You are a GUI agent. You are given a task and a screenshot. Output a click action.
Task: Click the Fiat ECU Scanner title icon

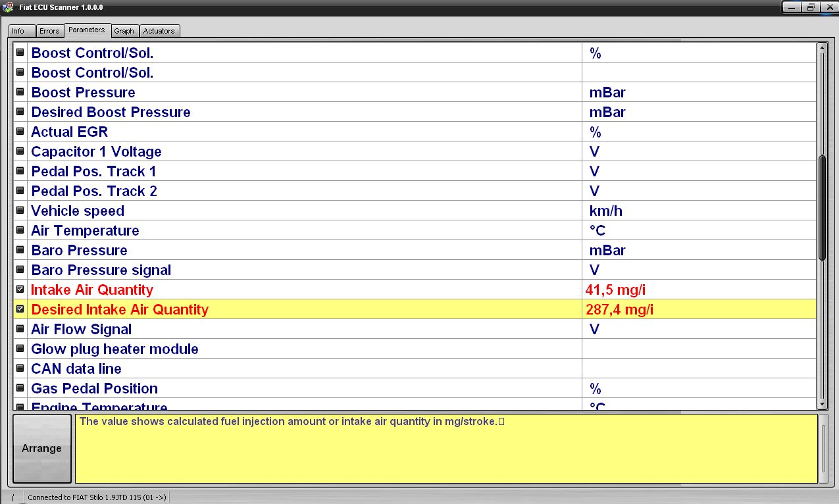point(7,7)
